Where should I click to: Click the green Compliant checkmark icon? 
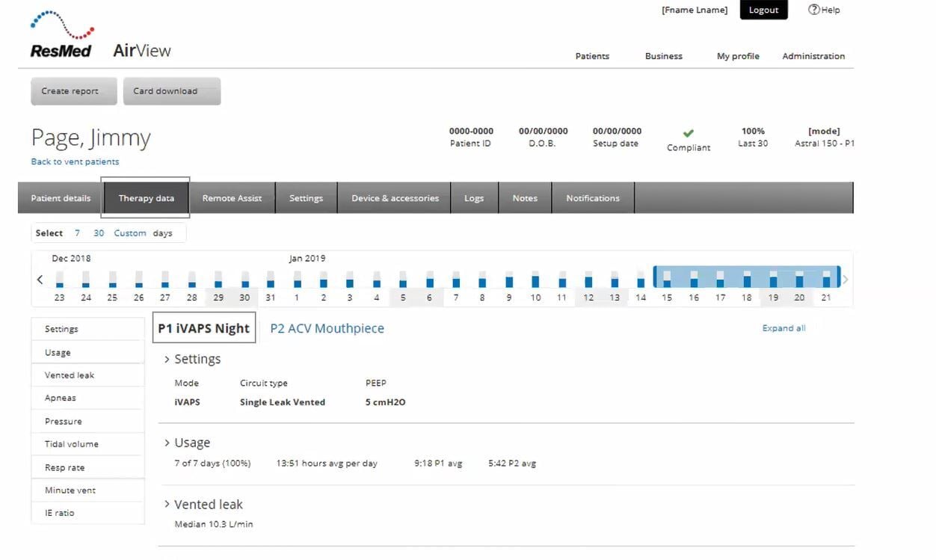tap(689, 133)
